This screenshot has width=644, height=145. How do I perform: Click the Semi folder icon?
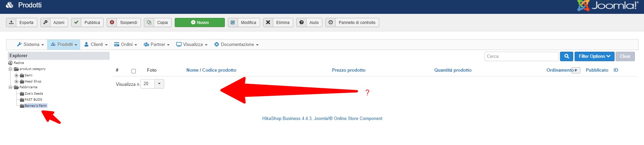[22, 75]
